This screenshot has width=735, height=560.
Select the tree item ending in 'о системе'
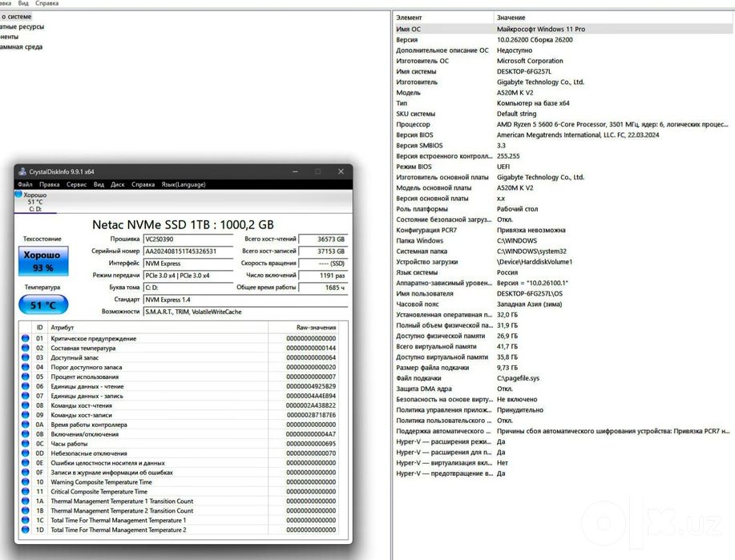point(16,16)
